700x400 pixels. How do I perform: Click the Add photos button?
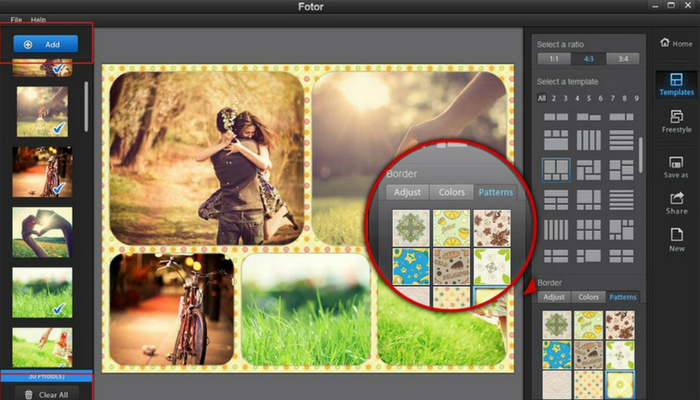(x=46, y=45)
